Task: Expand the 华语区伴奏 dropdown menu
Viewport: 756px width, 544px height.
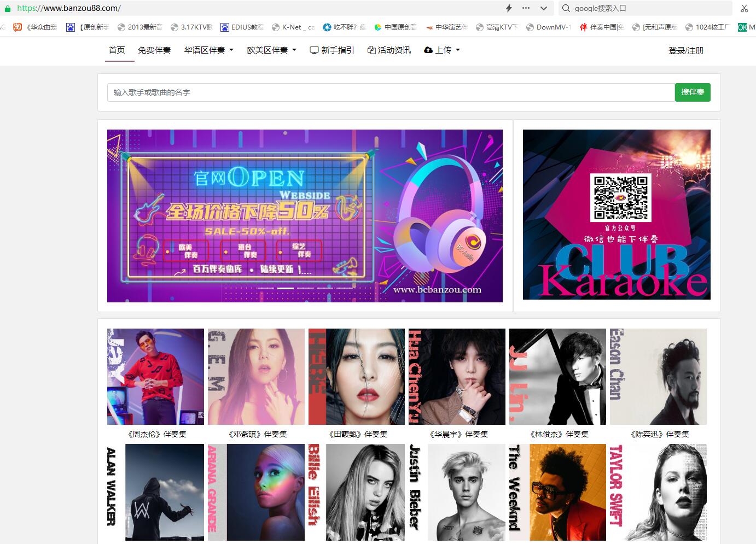Action: pos(208,50)
